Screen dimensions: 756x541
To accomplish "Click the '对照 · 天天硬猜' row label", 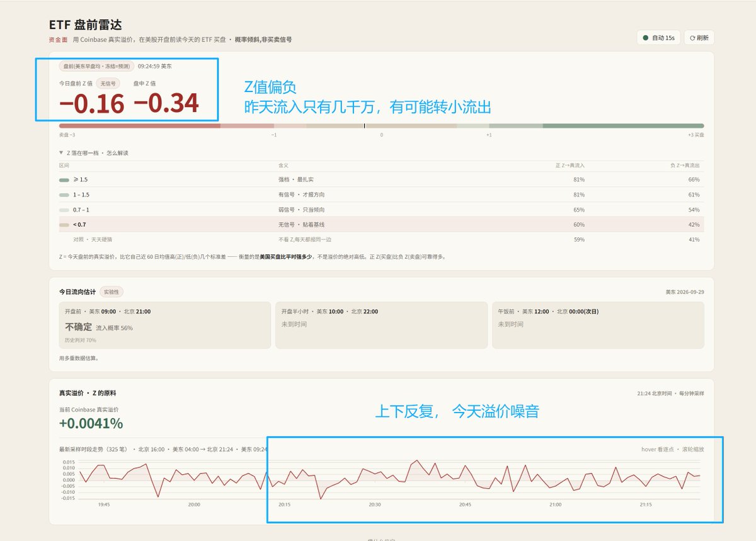I will pyautogui.click(x=94, y=239).
